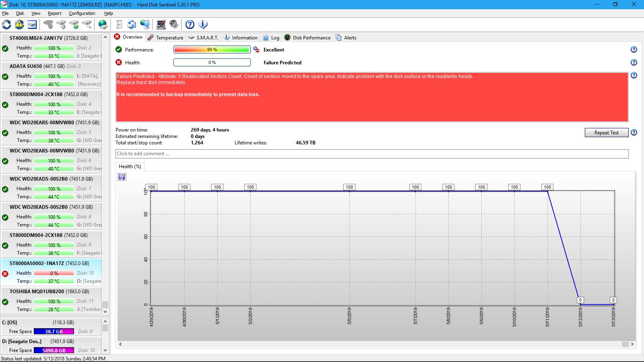Click the 5/12/2018 data point label 0
The height and width of the screenshot is (362, 644).
[x=580, y=300]
